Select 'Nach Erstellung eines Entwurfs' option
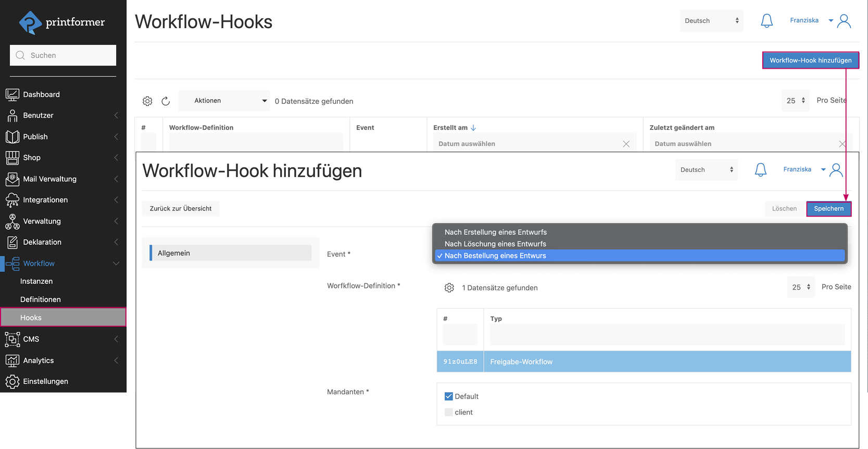 (x=495, y=232)
